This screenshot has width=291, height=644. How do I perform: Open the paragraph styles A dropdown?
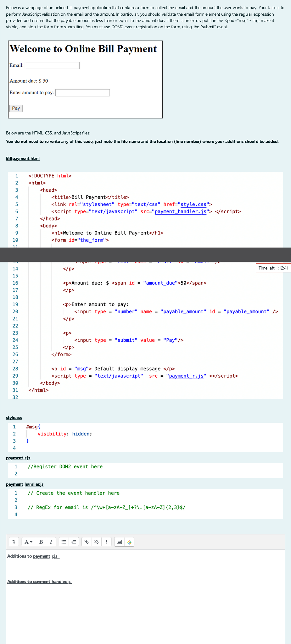tap(29, 542)
